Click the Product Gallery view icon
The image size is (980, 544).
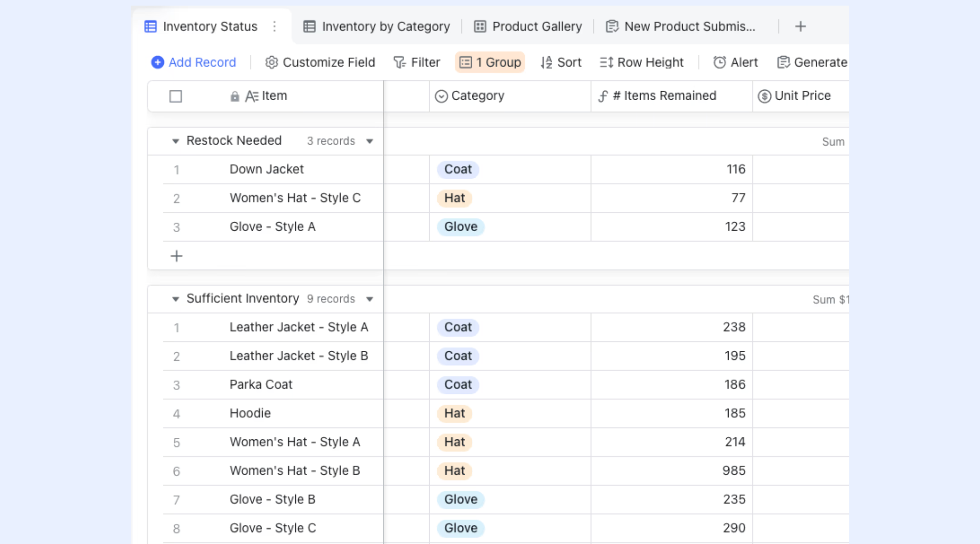click(480, 26)
